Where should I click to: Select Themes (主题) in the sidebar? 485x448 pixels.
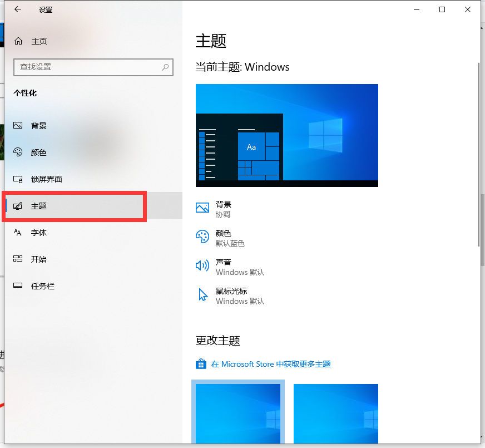pos(38,206)
